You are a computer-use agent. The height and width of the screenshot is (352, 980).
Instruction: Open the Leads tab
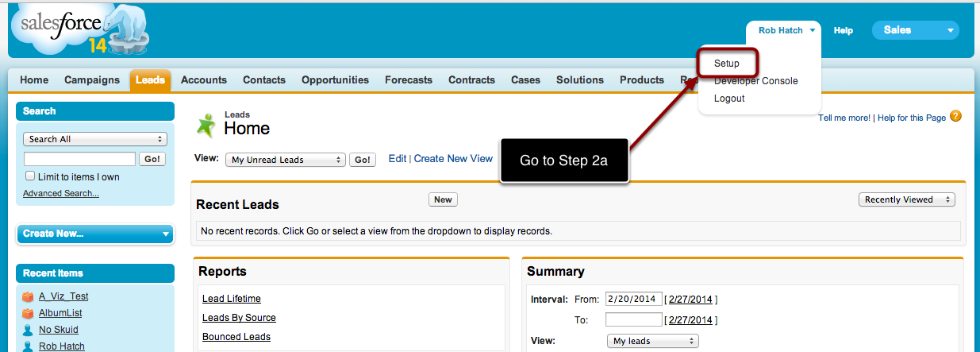150,80
